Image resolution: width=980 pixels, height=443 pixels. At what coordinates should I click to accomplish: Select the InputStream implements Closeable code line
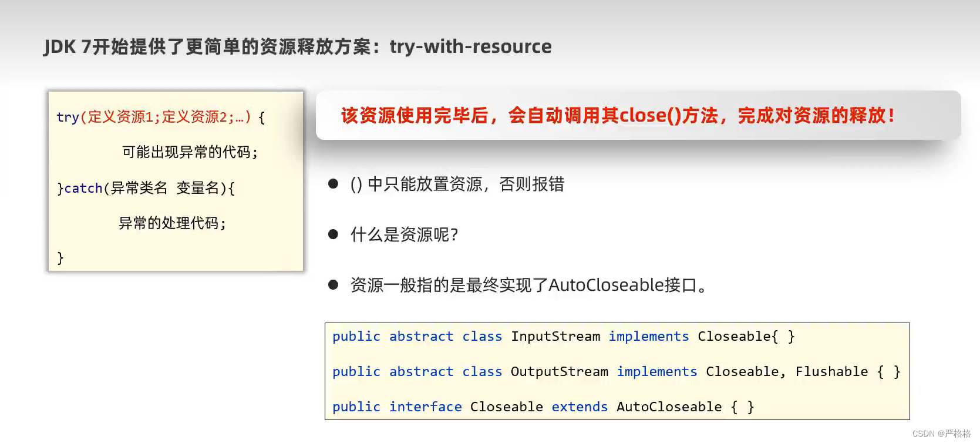tap(564, 337)
